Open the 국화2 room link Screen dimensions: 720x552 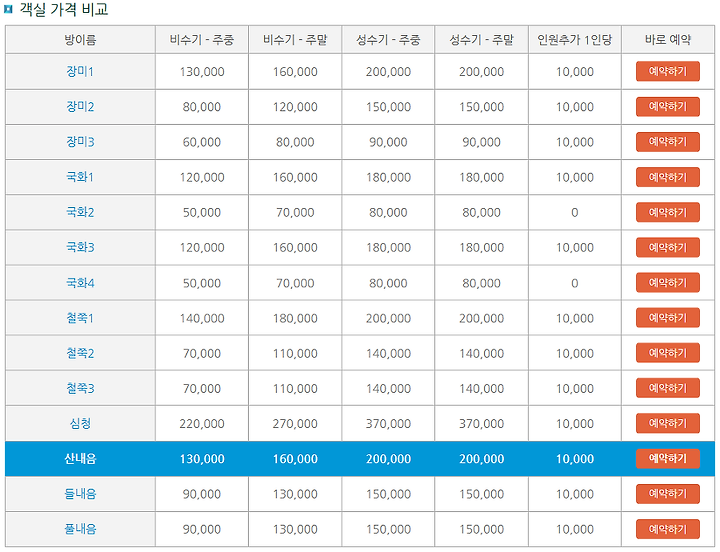[x=80, y=212]
